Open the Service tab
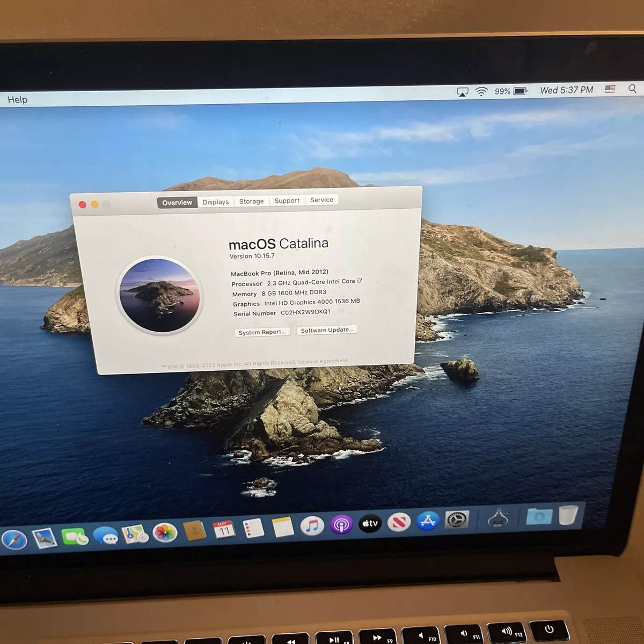The width and height of the screenshot is (644, 644). [x=322, y=200]
